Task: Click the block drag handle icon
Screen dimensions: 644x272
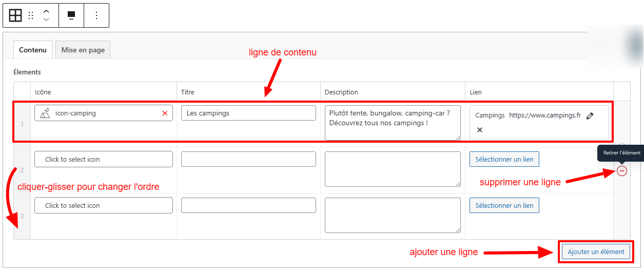Action: click(31, 15)
